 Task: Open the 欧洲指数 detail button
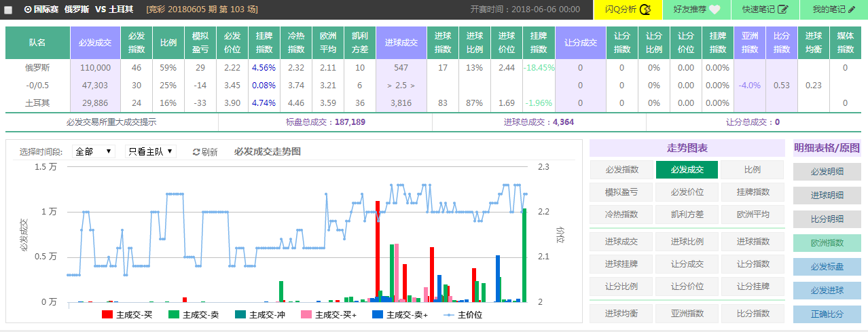(827, 243)
